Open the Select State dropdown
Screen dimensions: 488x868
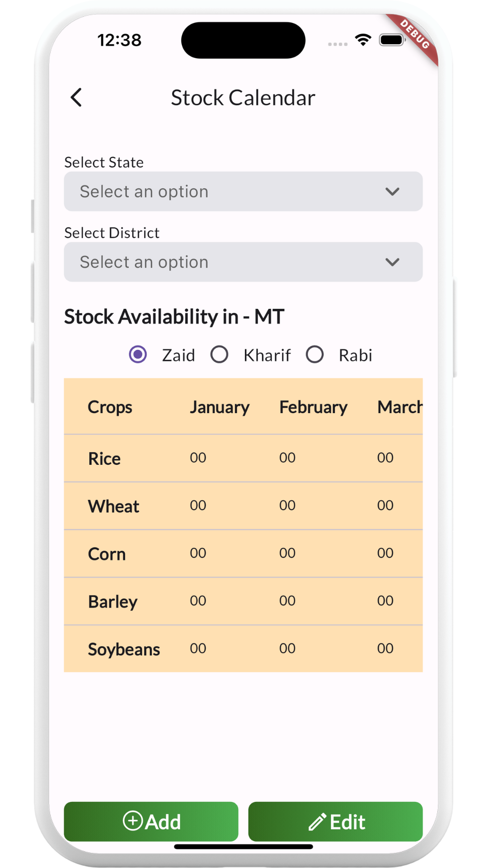tap(243, 191)
